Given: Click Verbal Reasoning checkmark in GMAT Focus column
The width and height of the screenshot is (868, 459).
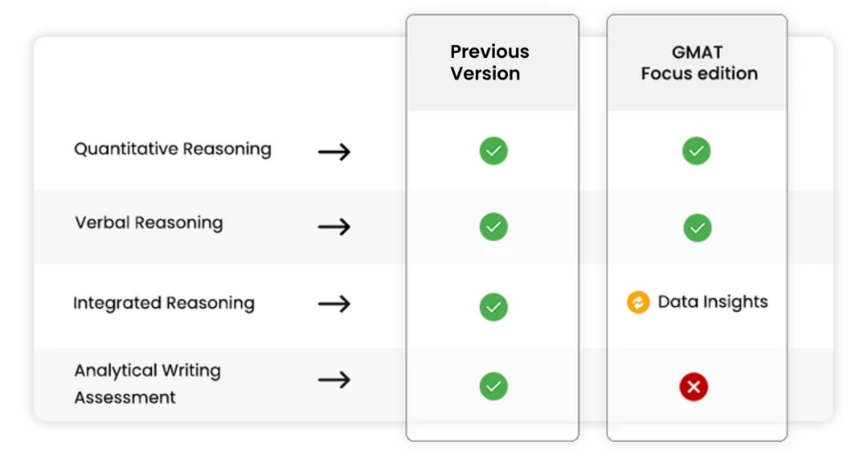Looking at the screenshot, I should [x=697, y=227].
